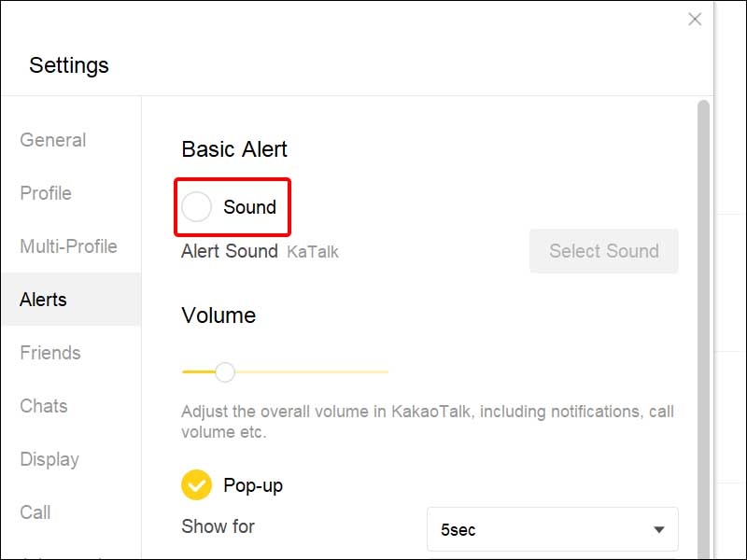Click the Settings window title
Viewport: 747px width, 560px height.
tap(69, 65)
